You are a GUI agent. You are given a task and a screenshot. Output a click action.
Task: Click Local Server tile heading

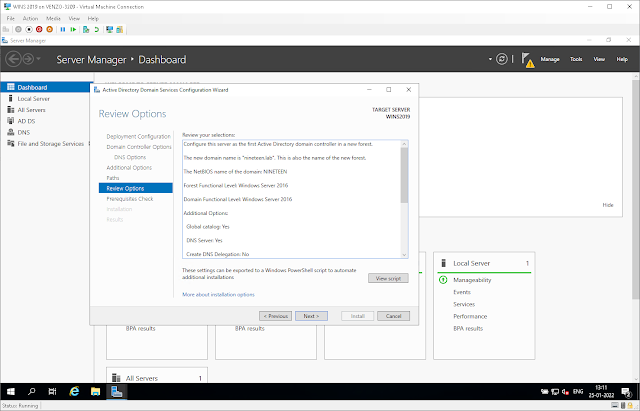471,263
